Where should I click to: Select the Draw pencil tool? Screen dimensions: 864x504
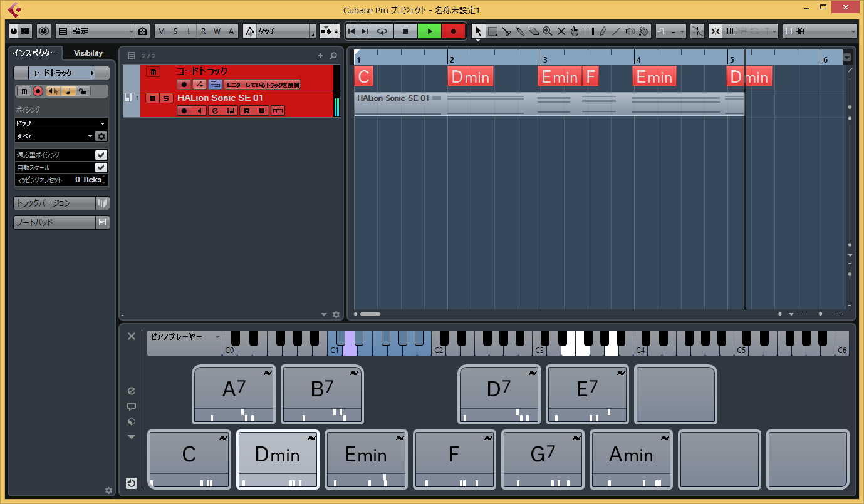coord(603,31)
